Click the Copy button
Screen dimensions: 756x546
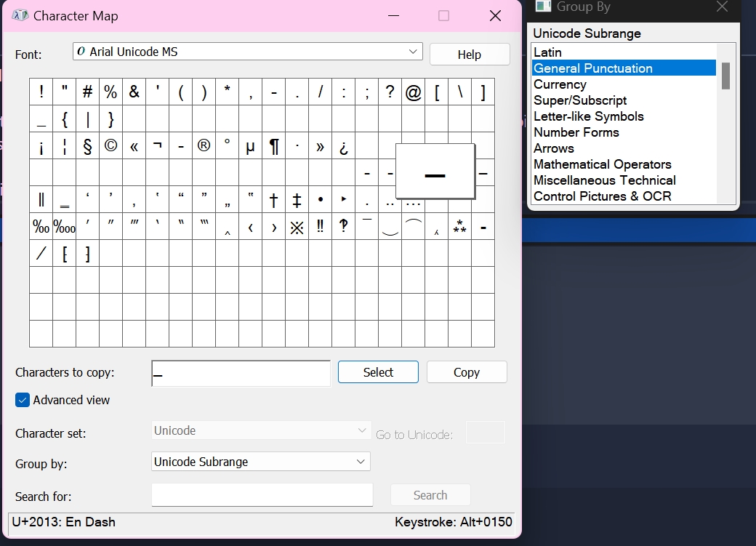466,372
